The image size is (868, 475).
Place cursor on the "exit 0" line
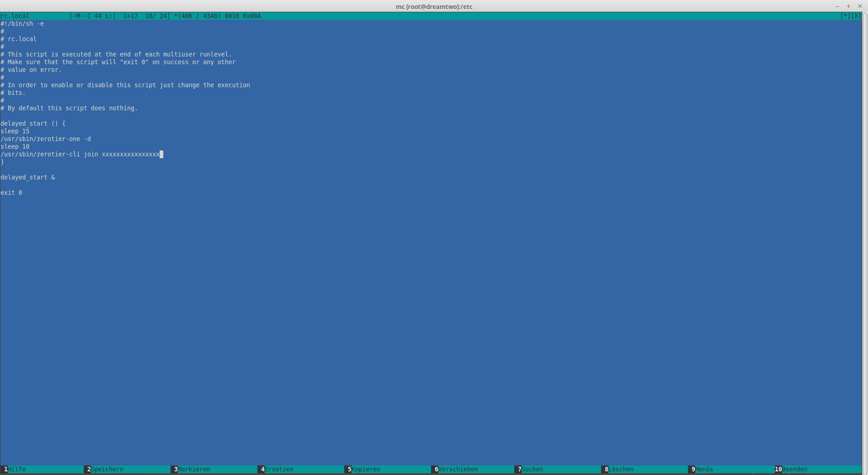click(x=11, y=193)
